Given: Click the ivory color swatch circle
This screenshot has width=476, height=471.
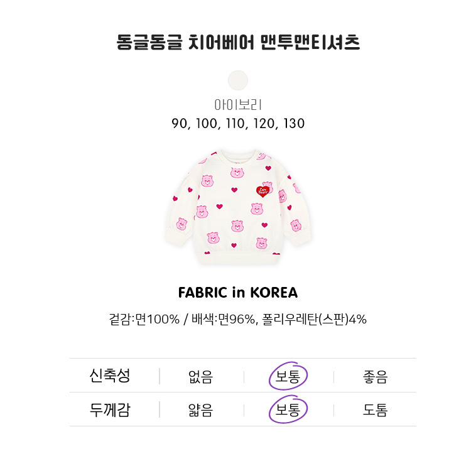Looking at the screenshot, I should tap(238, 80).
